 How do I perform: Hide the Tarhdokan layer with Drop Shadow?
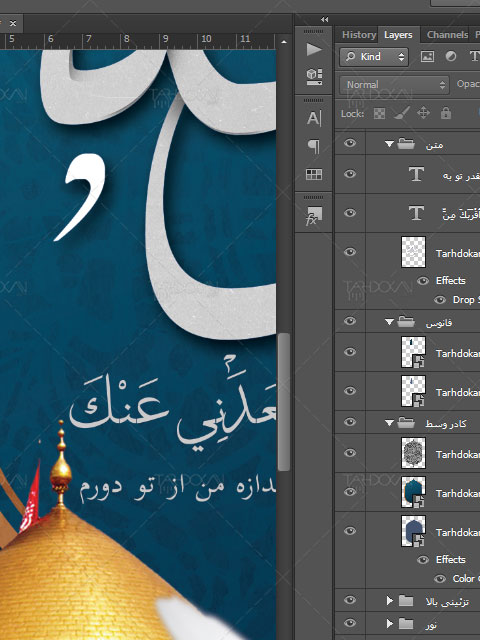350,251
